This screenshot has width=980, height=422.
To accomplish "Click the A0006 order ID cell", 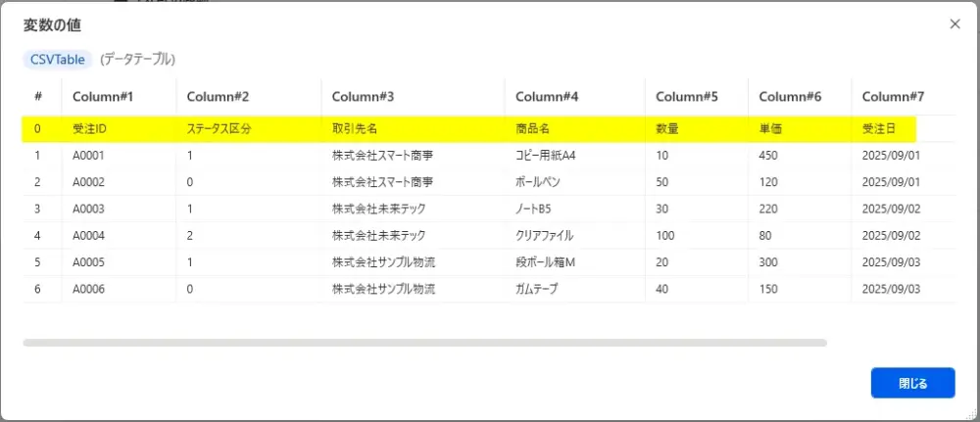I will (88, 289).
